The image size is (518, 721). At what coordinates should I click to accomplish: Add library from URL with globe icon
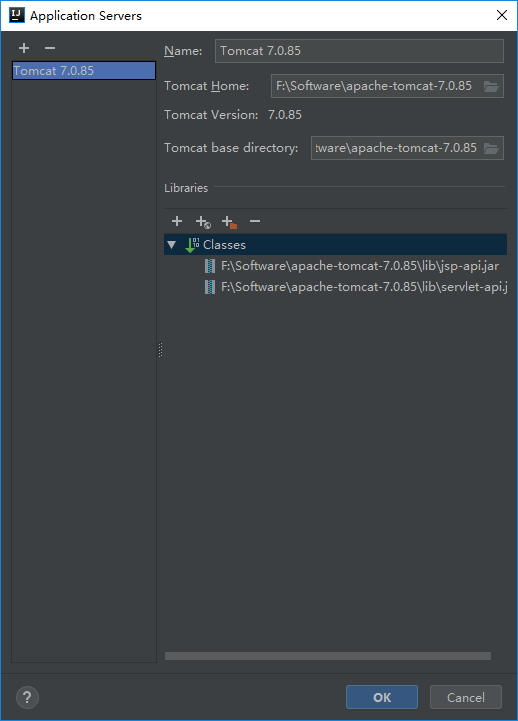203,222
